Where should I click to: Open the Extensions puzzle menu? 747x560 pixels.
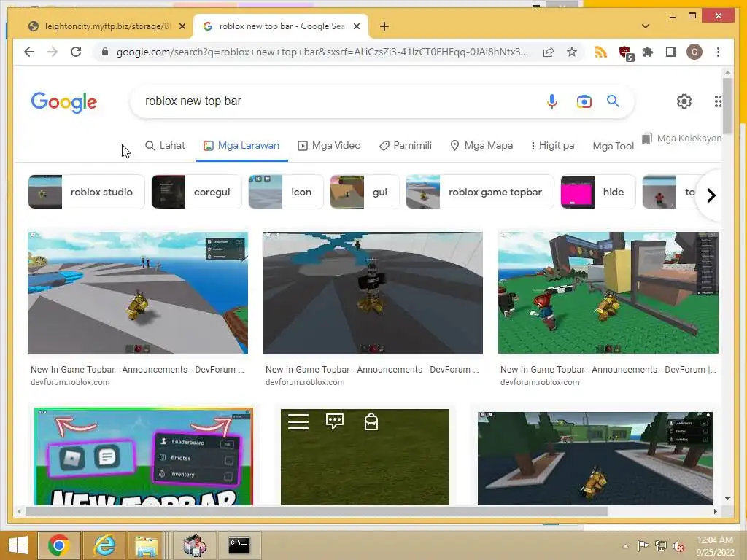(648, 52)
